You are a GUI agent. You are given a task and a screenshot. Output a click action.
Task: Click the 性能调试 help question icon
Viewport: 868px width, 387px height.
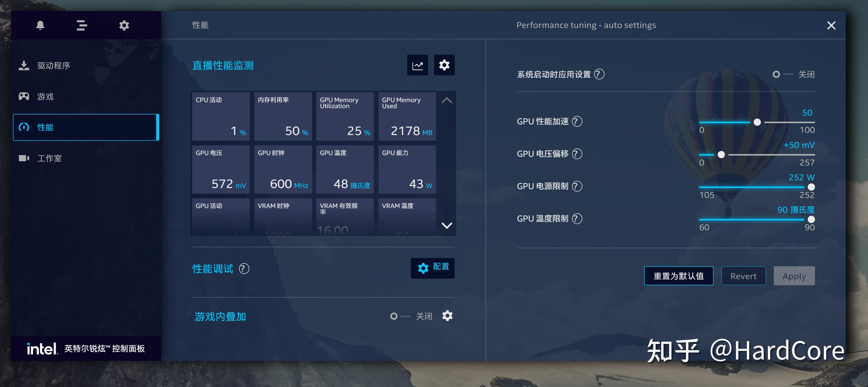[243, 268]
